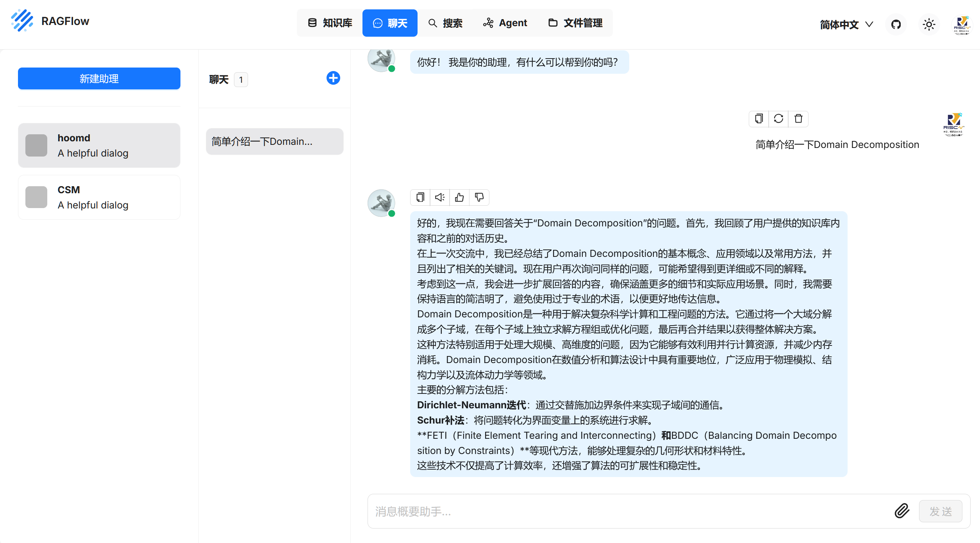This screenshot has width=980, height=543.
Task: Toggle the light/dark theme sun icon
Action: 929,25
